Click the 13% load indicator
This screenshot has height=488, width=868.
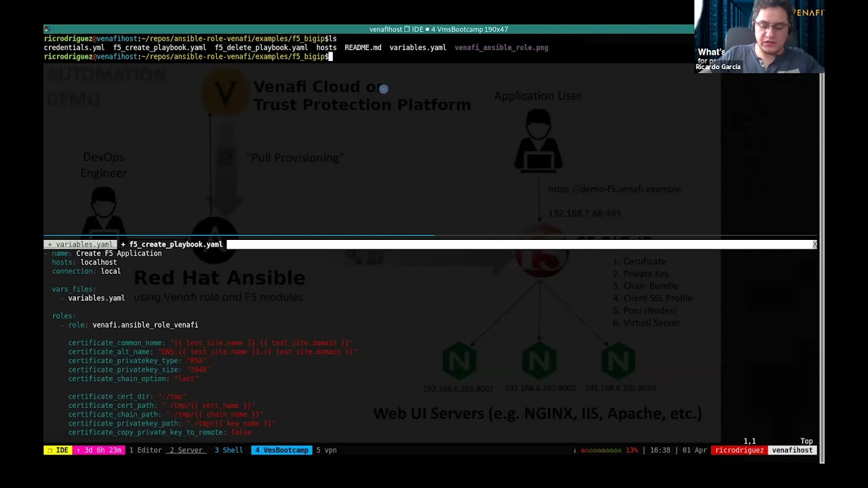[631, 450]
